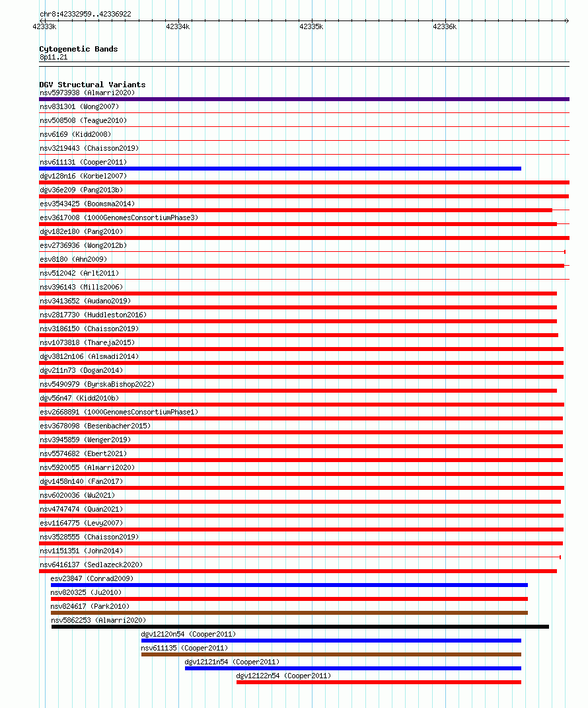Select nsv1151351 (John2014) label
Image resolution: width=588 pixels, height=708 pixels.
pyautogui.click(x=81, y=551)
